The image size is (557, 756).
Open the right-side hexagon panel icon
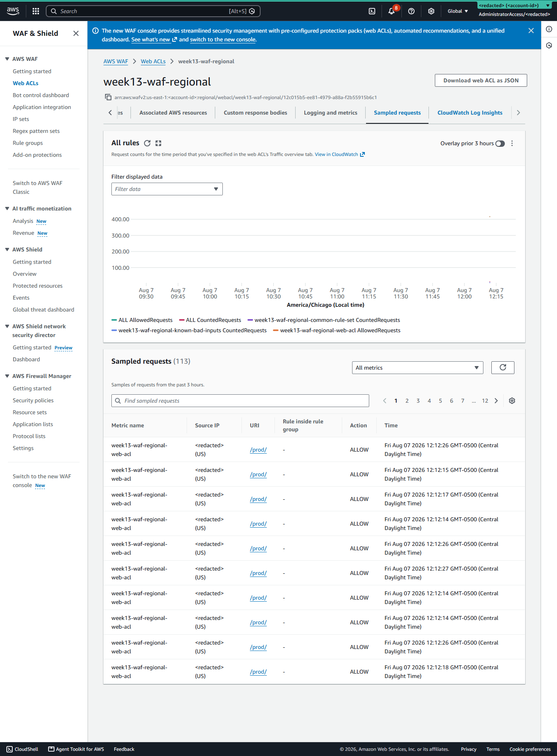click(549, 45)
